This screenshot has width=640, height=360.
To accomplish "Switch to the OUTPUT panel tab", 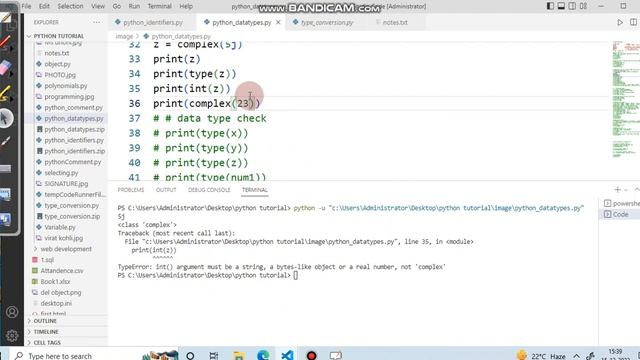I will click(166, 190).
